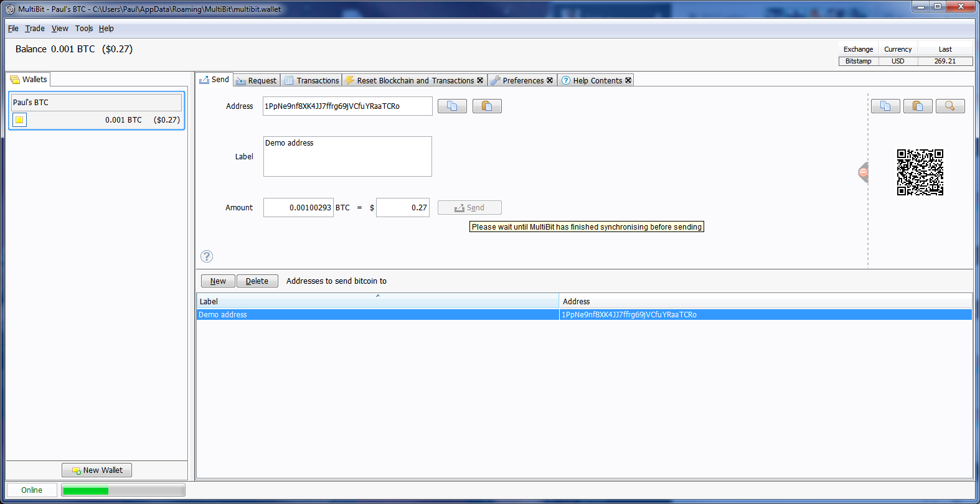980x504 pixels.
Task: Click the Send button next to the amount
Action: point(469,208)
